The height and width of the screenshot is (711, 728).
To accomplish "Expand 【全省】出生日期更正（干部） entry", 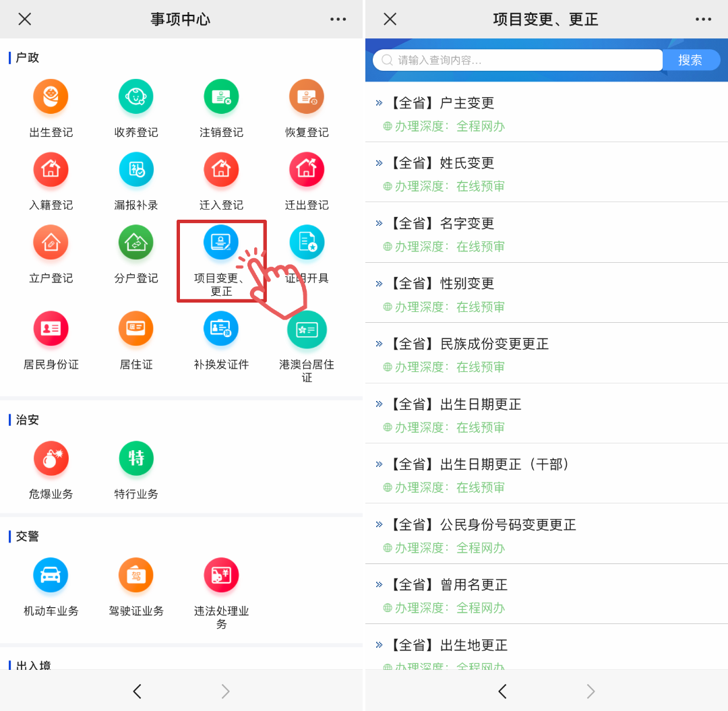I will (x=506, y=464).
